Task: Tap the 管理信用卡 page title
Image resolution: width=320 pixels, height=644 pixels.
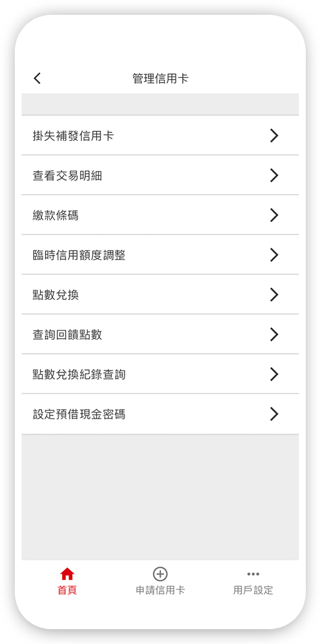Action: click(x=161, y=79)
